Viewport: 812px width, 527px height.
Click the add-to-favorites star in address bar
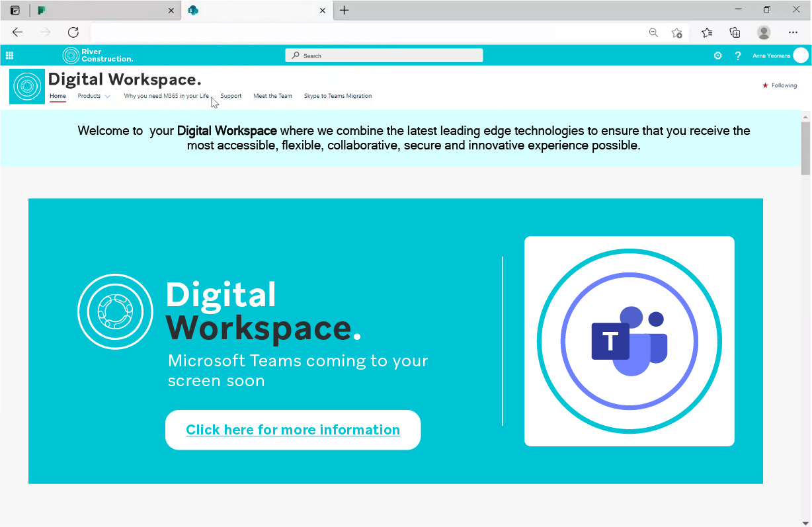[676, 32]
